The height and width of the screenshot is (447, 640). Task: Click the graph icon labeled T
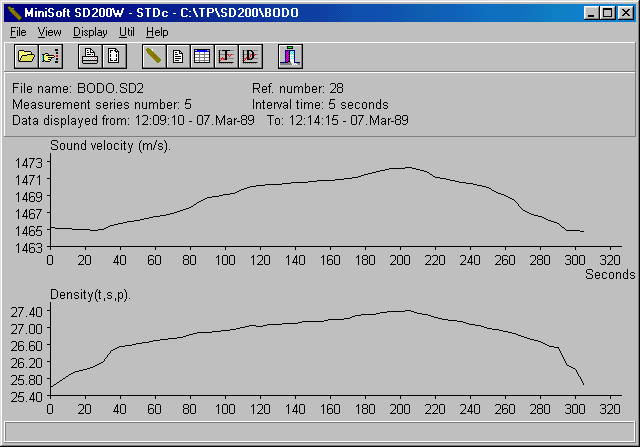coord(225,56)
